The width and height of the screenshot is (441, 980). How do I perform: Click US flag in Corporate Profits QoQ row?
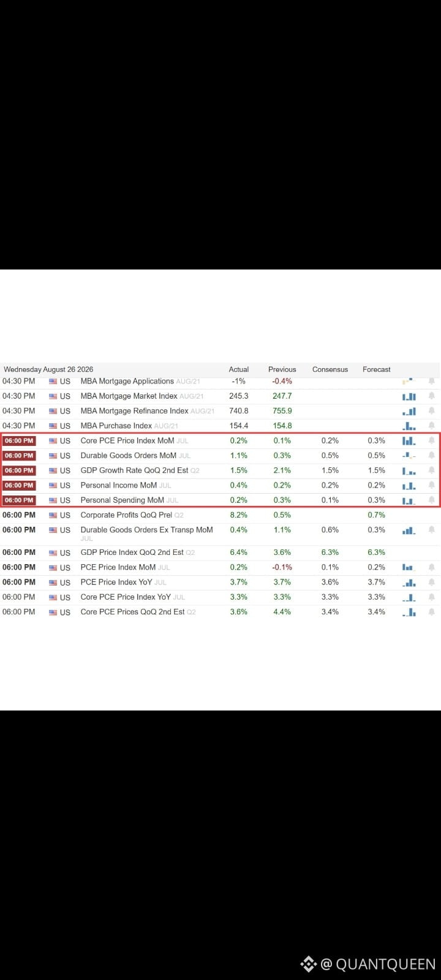tap(53, 515)
